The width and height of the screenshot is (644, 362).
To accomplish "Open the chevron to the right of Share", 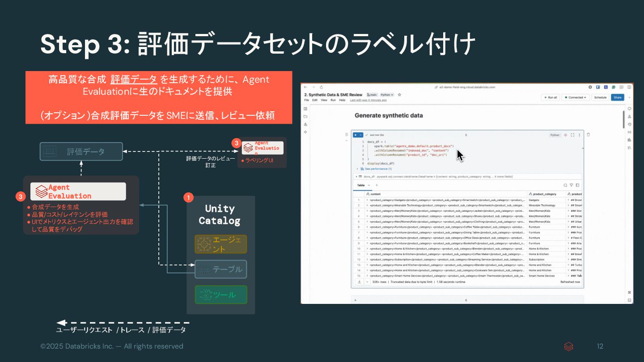I will tap(629, 97).
